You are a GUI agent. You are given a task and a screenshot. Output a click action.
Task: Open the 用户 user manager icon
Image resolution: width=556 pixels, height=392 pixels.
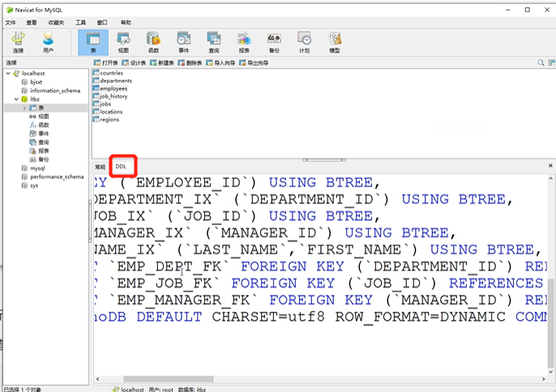click(x=49, y=42)
